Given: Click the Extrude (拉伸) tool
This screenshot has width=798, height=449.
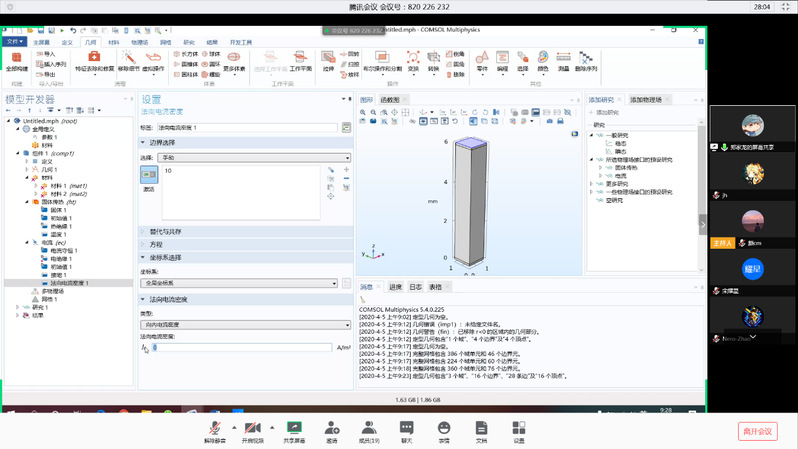Looking at the screenshot, I should (328, 61).
